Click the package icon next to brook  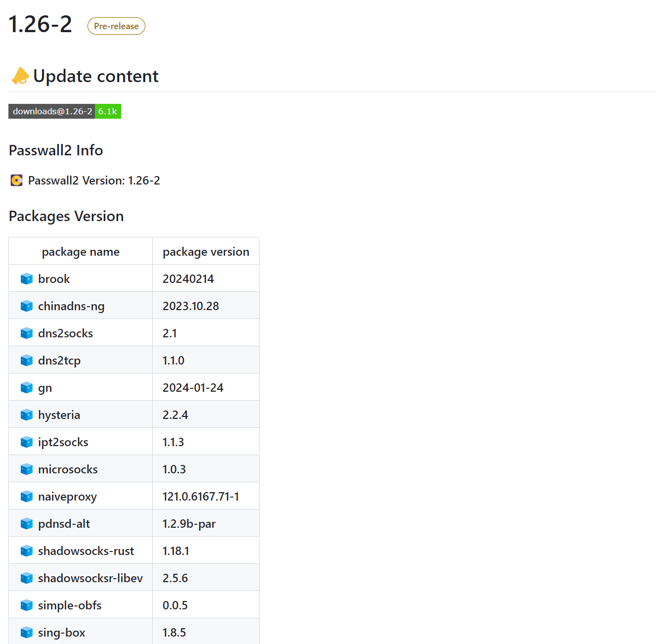[x=27, y=279]
